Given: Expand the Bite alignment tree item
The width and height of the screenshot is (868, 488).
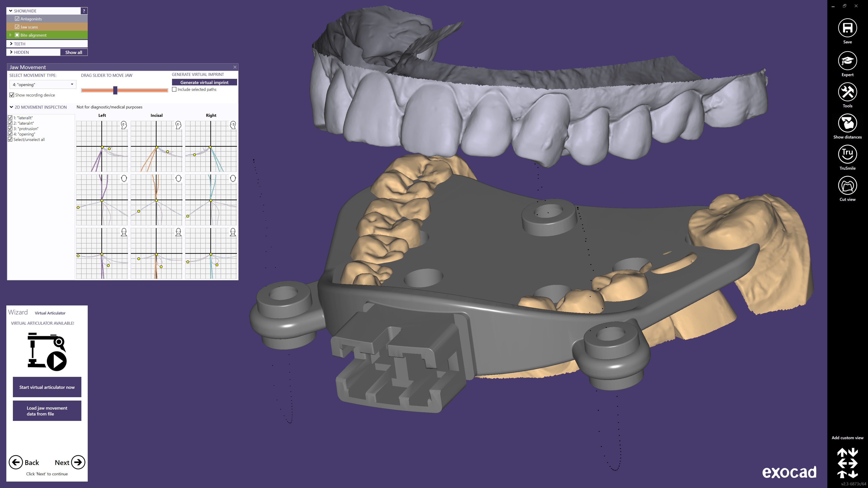Looking at the screenshot, I should click(10, 35).
